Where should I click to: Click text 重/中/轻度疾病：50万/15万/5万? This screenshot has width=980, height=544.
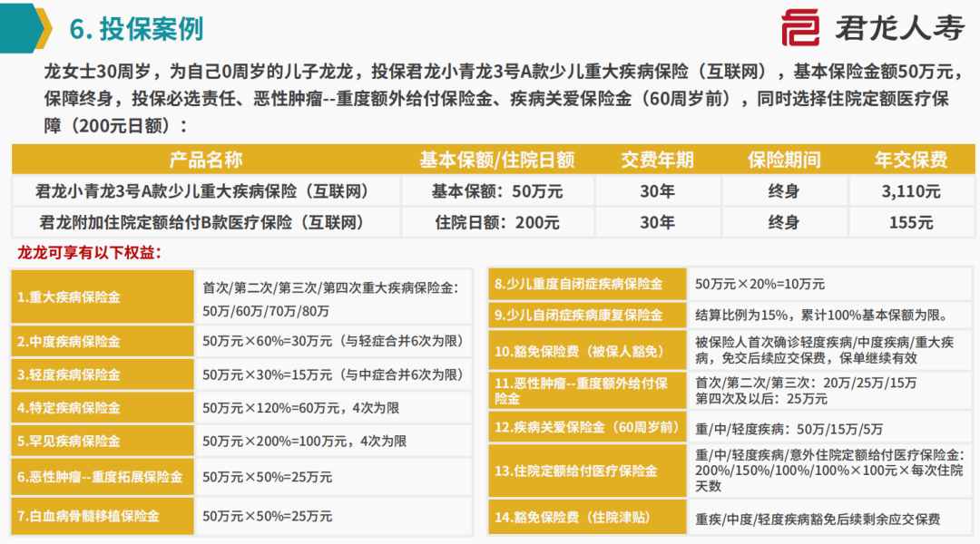(789, 429)
